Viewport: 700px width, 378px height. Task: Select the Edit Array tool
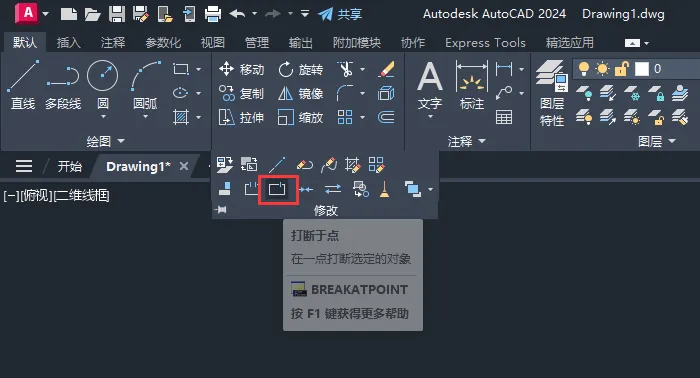[x=376, y=165]
